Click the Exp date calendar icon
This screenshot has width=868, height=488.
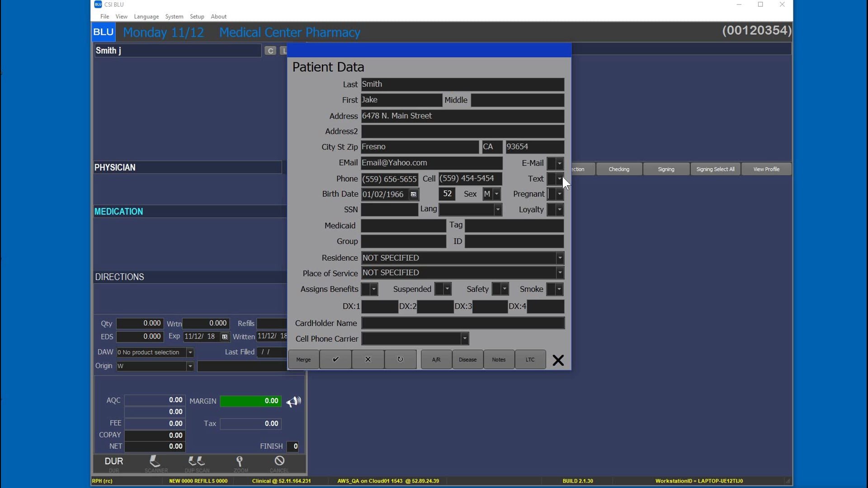(225, 337)
